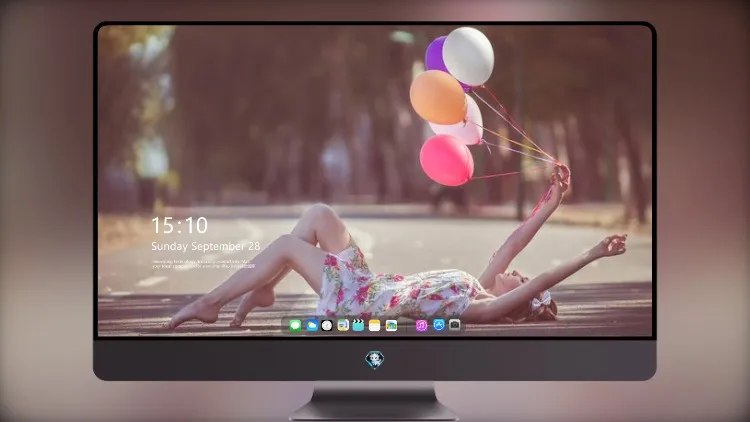
Task: Open the yellow Notes app in the dock
Action: tap(375, 326)
